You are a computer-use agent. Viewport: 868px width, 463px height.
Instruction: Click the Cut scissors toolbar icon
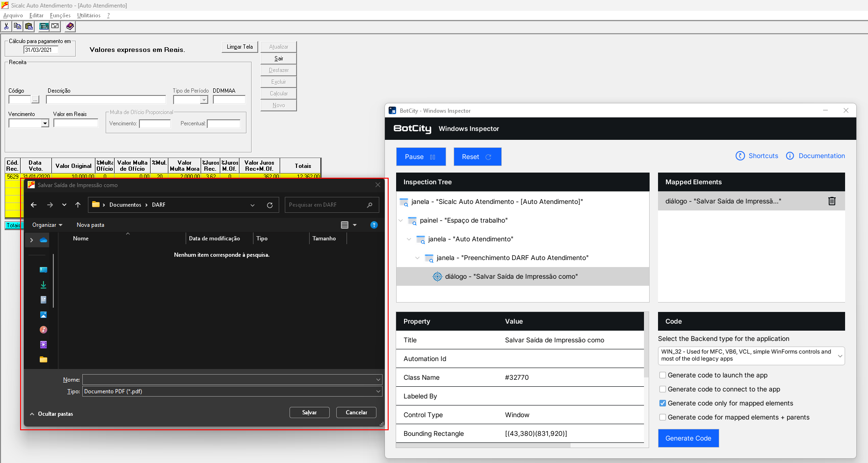pyautogui.click(x=7, y=26)
